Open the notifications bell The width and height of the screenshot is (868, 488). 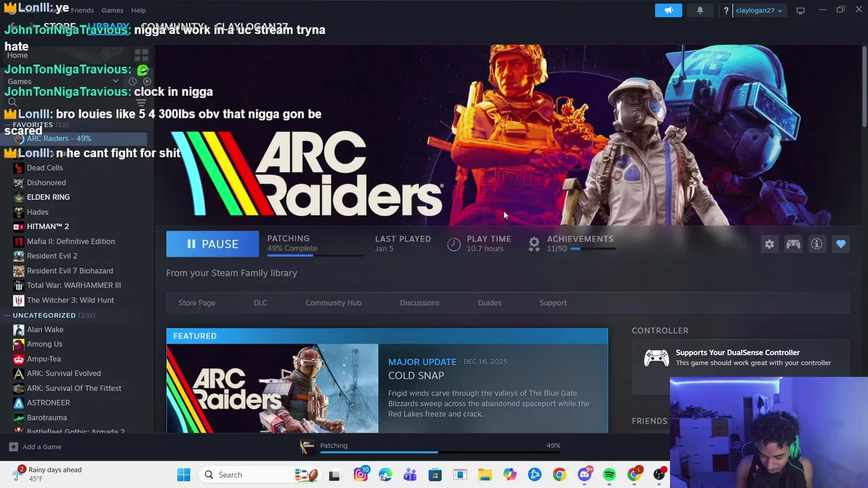click(x=700, y=10)
